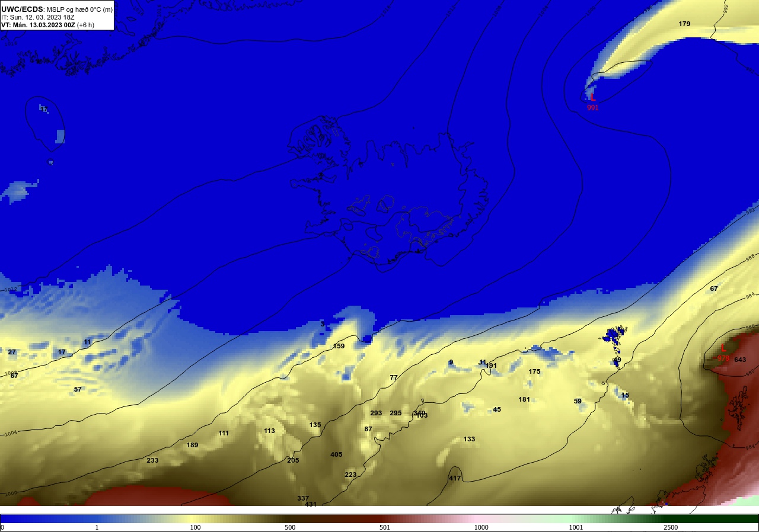The image size is (759, 532).
Task: Click the height value 295
Action: [396, 413]
